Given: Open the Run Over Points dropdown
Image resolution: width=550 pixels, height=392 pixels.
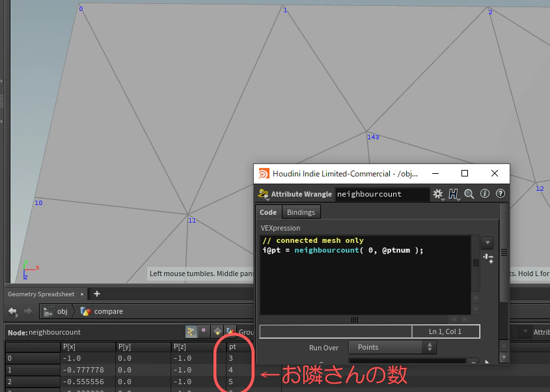Looking at the screenshot, I should pyautogui.click(x=392, y=347).
